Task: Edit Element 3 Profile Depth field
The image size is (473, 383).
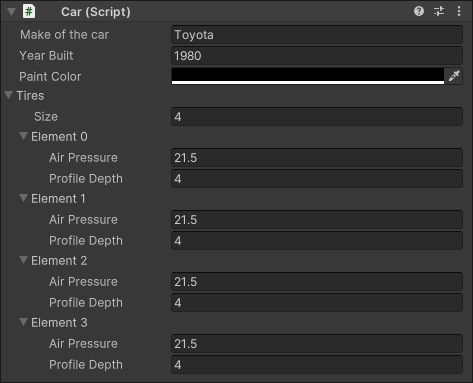Action: [x=317, y=365]
